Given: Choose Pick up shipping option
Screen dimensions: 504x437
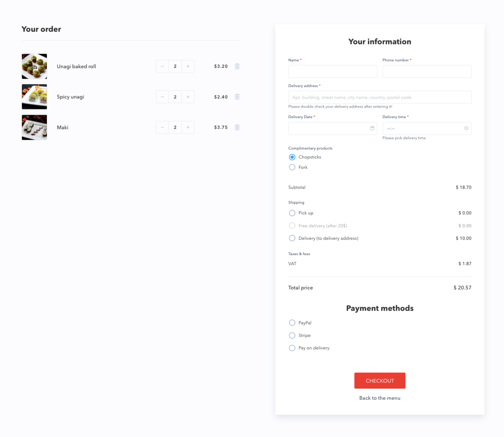Looking at the screenshot, I should coord(292,213).
